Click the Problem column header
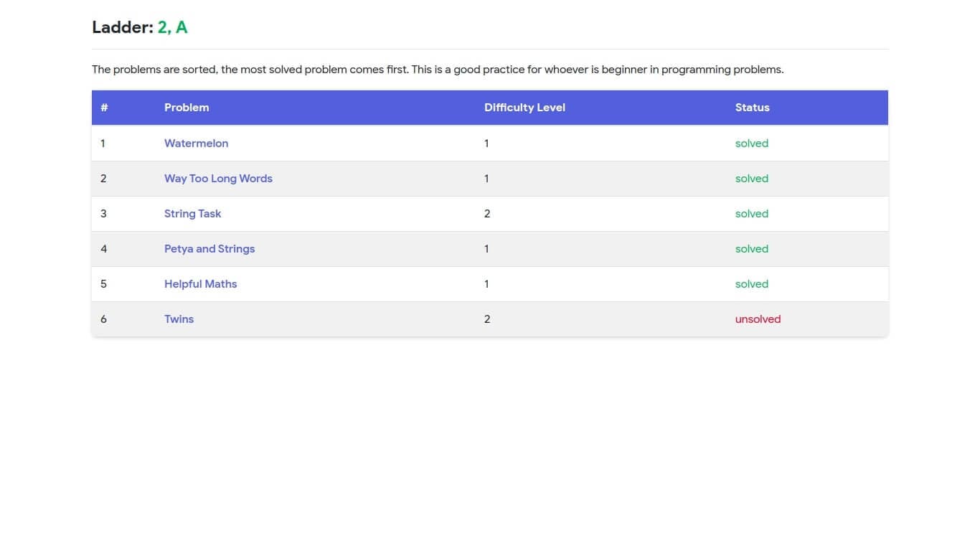This screenshot has width=980, height=551. coord(187,108)
